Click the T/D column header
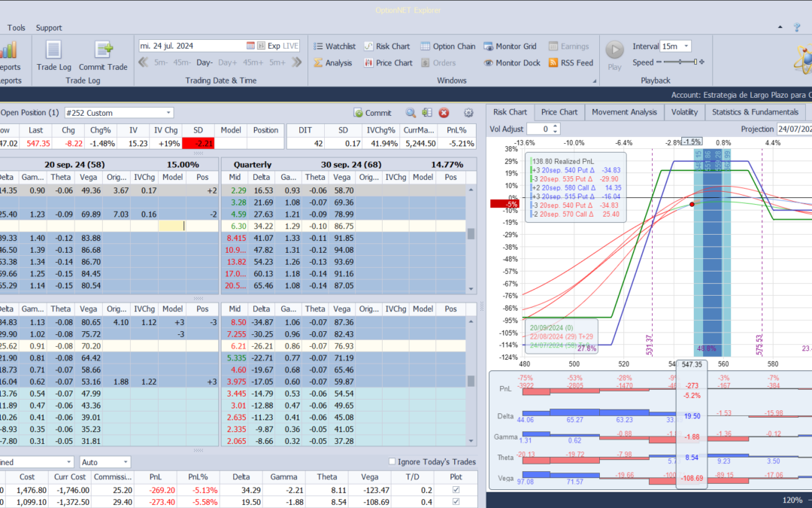The image size is (812, 508). coord(412,477)
